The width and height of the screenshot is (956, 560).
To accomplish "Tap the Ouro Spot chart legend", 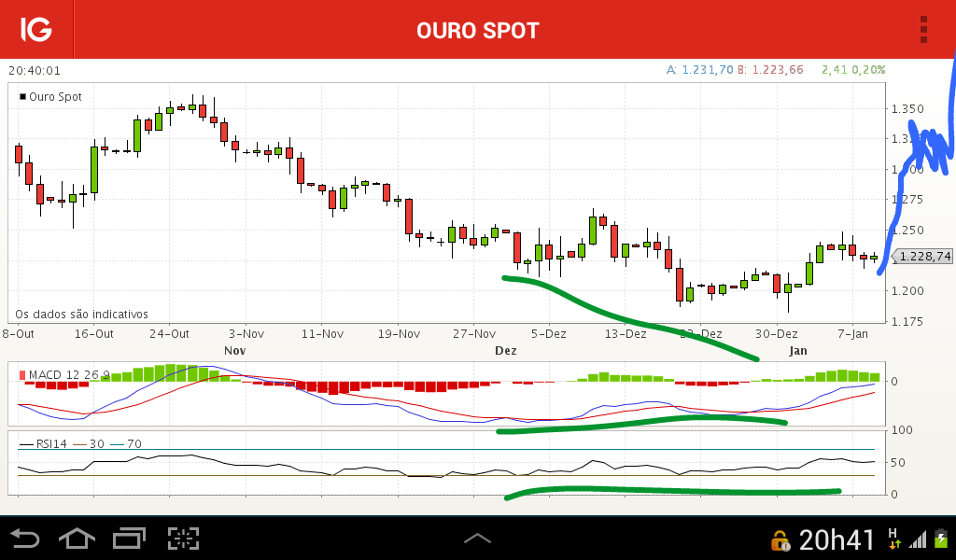I will pos(50,96).
